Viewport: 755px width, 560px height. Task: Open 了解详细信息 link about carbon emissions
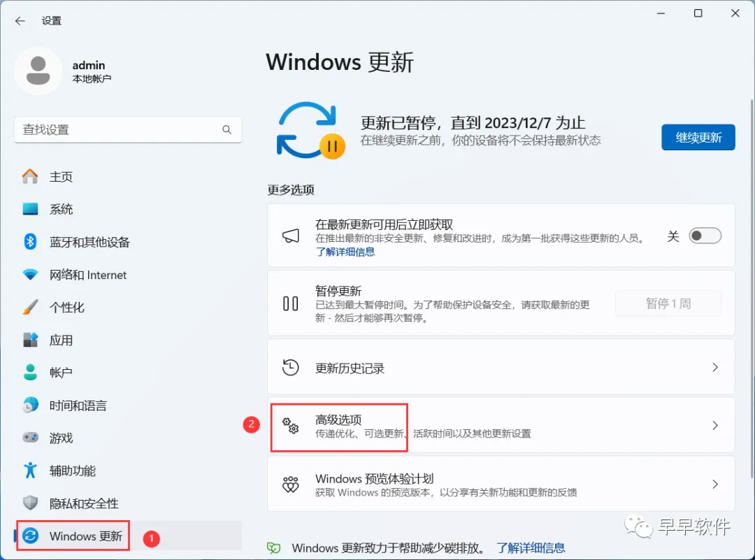531,548
